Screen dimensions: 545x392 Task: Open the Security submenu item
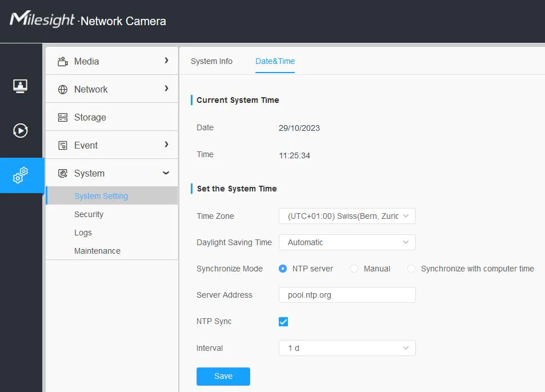[x=89, y=214]
